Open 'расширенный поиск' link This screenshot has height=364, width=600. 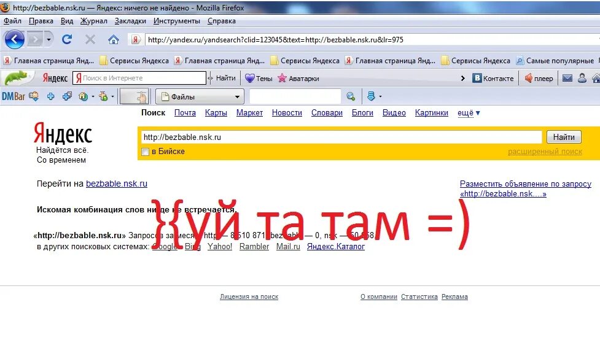545,152
